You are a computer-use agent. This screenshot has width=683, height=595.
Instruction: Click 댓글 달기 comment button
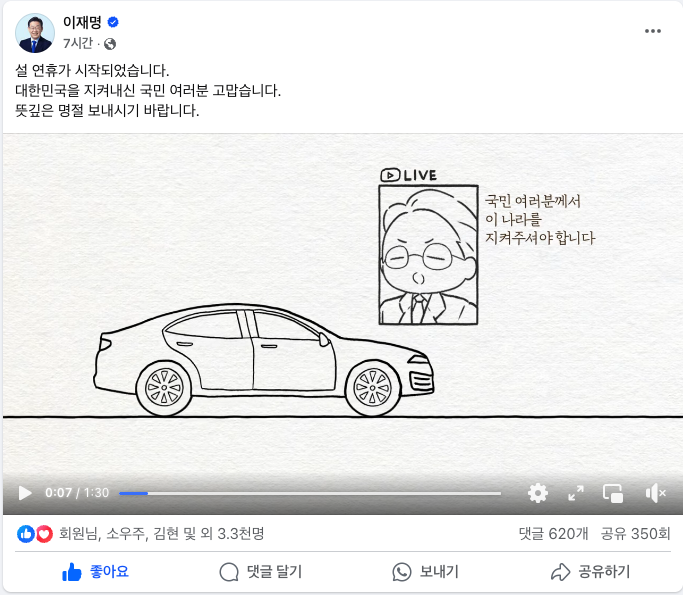click(x=260, y=571)
